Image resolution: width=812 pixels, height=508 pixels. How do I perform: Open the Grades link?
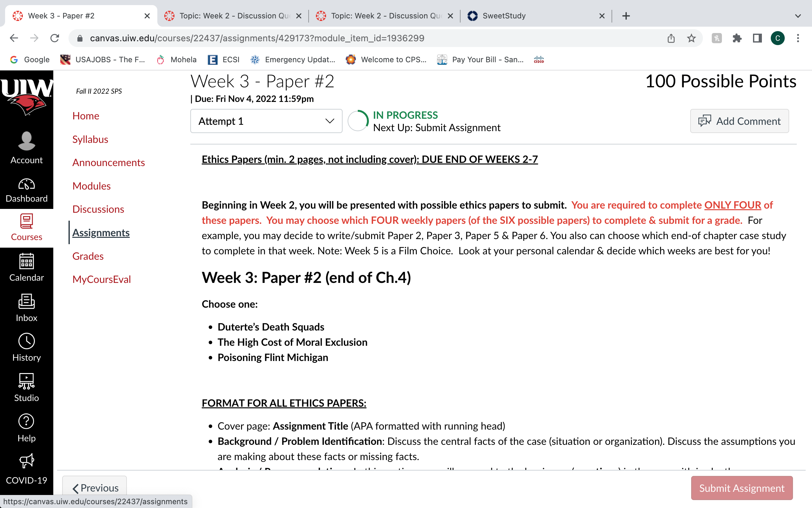pos(88,256)
